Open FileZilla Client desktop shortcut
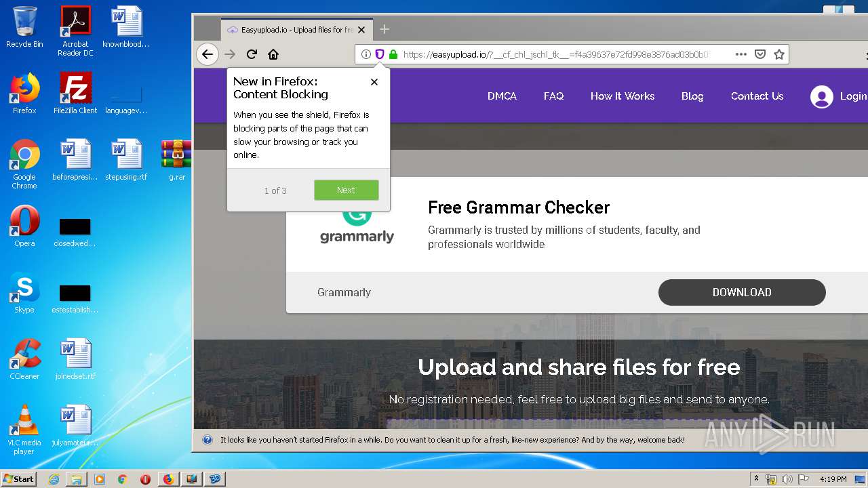Image resolution: width=868 pixels, height=488 pixels. [x=75, y=94]
